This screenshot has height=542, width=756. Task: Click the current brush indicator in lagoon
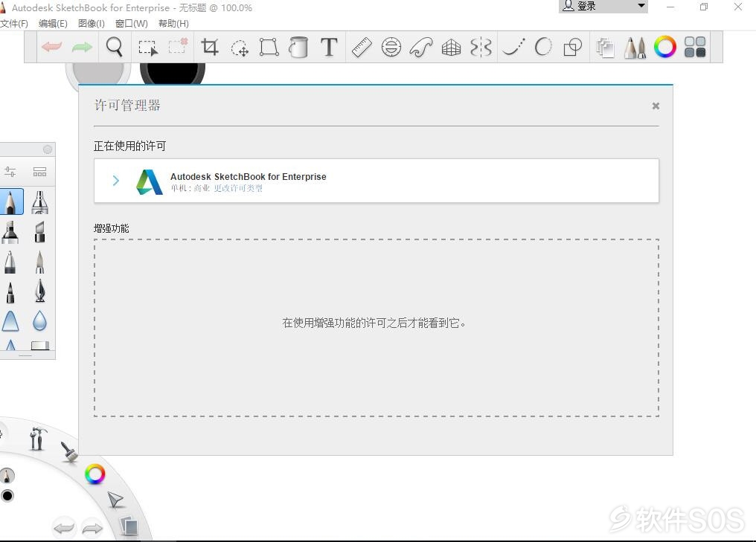[x=7, y=476]
